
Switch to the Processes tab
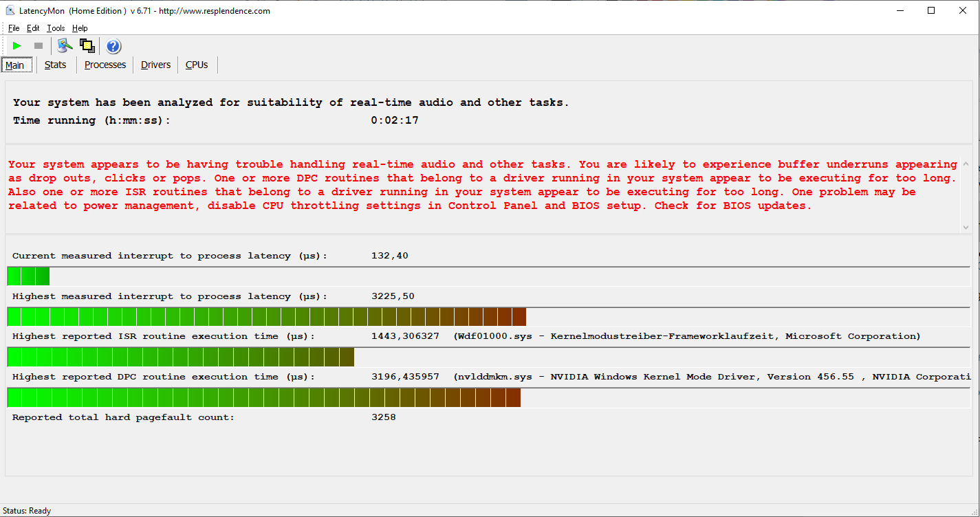(x=105, y=65)
